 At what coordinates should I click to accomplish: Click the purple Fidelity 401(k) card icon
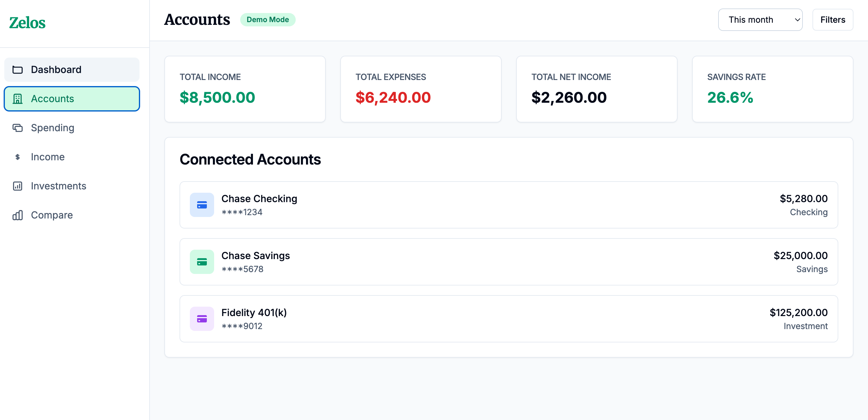tap(202, 318)
